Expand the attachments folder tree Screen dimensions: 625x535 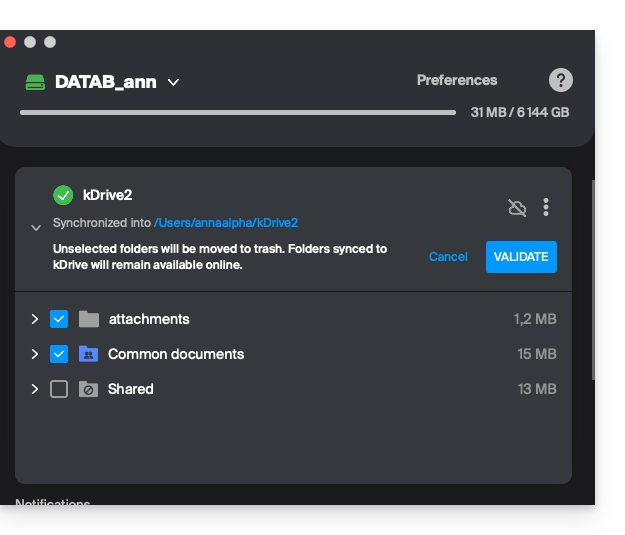[x=34, y=319]
